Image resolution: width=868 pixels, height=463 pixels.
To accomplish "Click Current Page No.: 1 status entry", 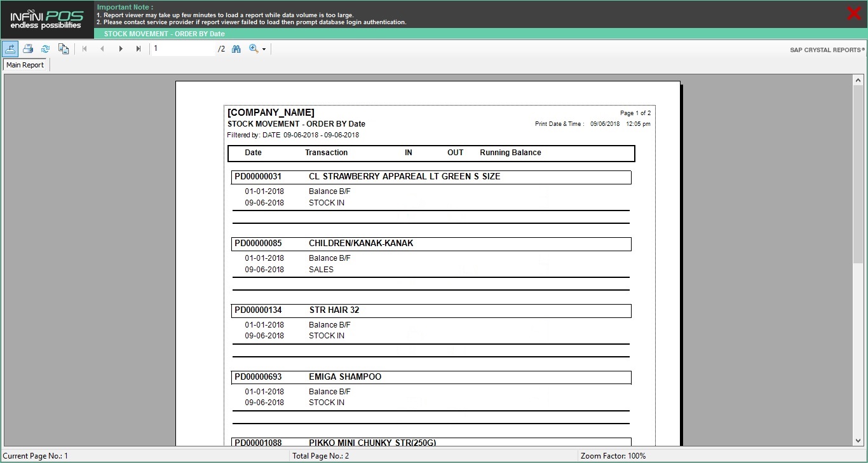I will [x=36, y=456].
